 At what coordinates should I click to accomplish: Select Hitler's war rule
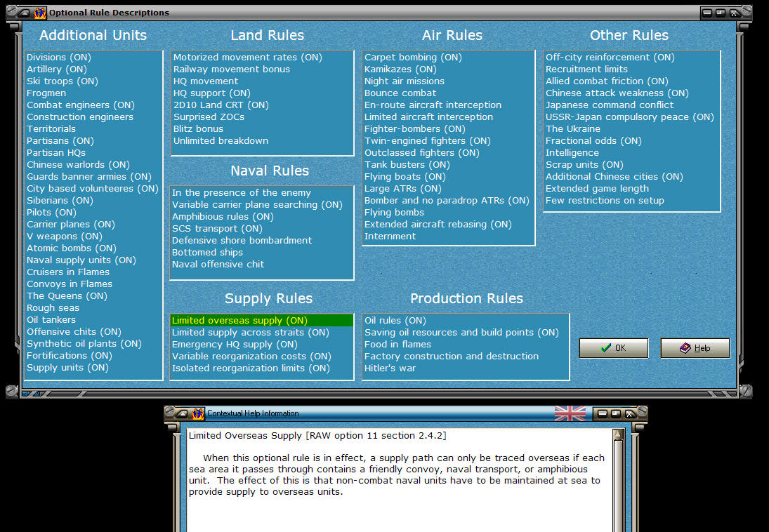[x=390, y=368]
